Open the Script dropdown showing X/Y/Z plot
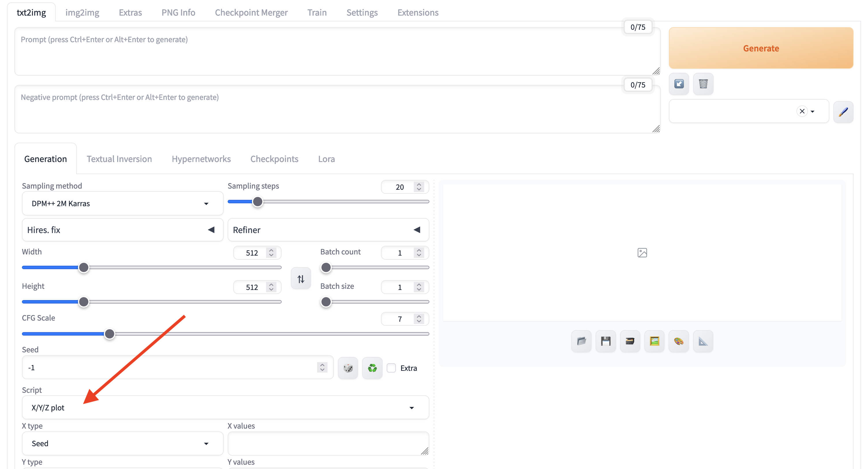The height and width of the screenshot is (469, 868). coord(225,408)
